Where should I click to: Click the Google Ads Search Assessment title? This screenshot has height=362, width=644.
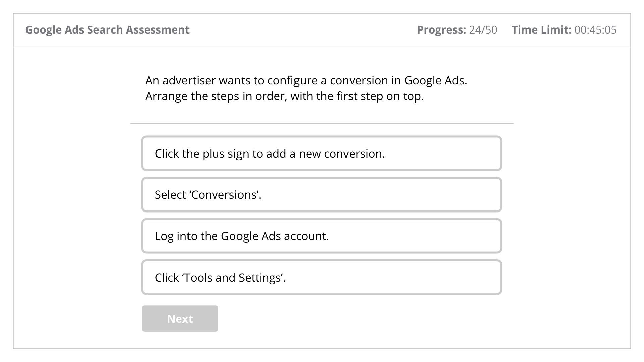(x=107, y=30)
